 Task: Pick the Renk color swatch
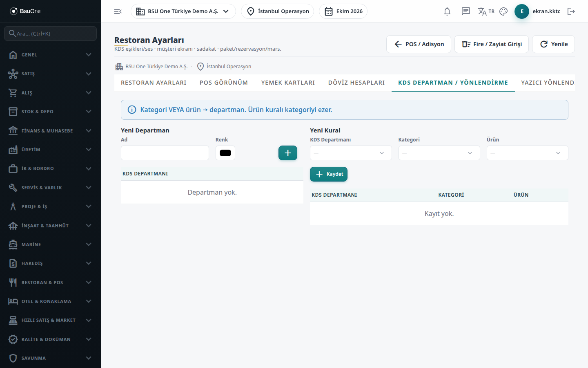point(225,153)
